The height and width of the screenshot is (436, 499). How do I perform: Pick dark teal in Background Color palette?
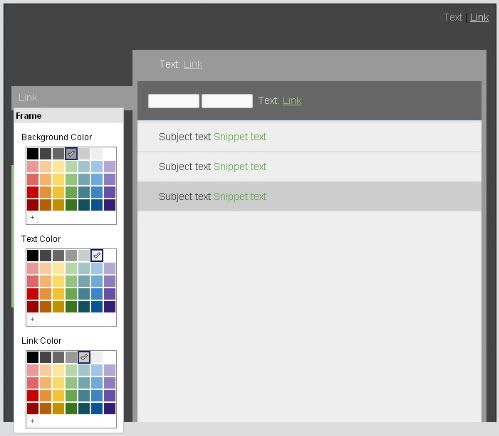pyautogui.click(x=84, y=205)
